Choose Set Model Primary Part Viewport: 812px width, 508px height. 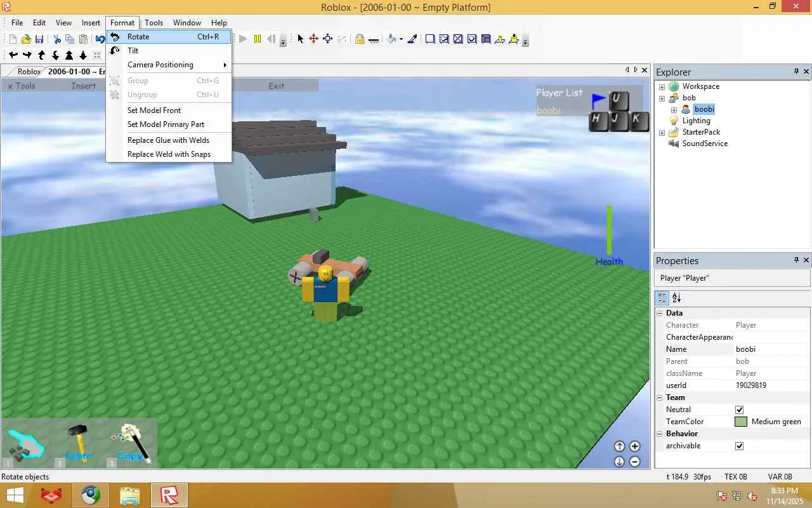tap(169, 124)
